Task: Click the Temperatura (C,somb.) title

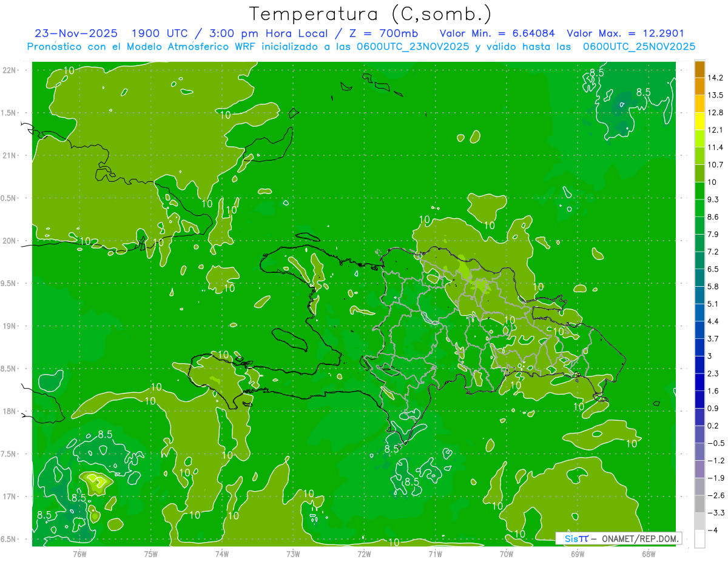Action: point(370,14)
